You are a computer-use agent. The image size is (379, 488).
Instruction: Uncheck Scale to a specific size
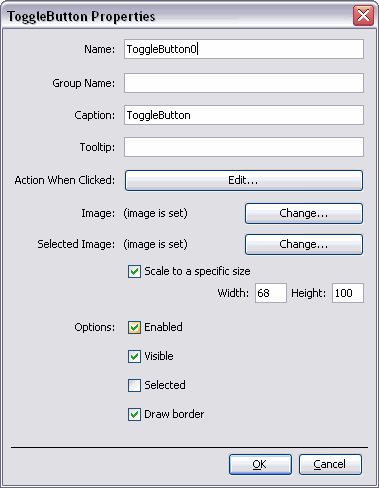[134, 271]
